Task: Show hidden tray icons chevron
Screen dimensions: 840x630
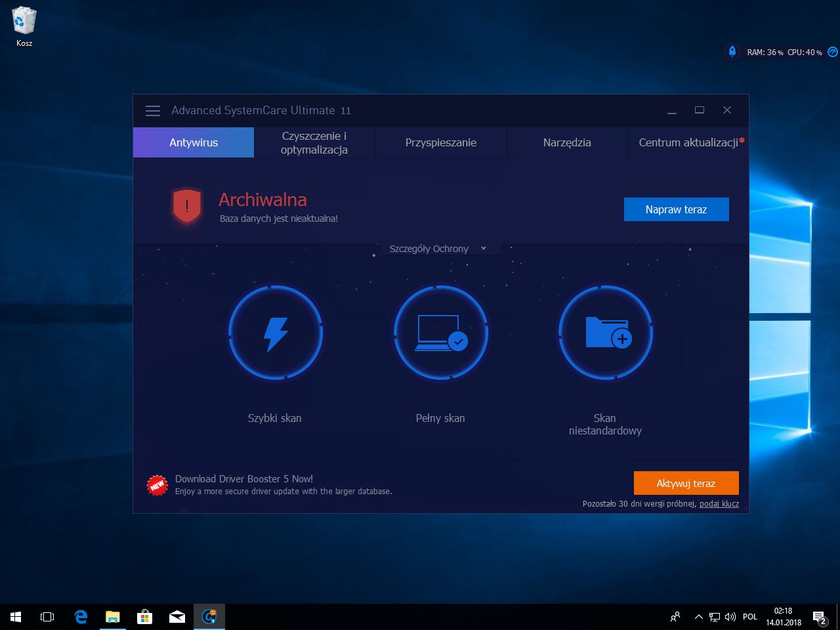Action: pyautogui.click(x=698, y=617)
